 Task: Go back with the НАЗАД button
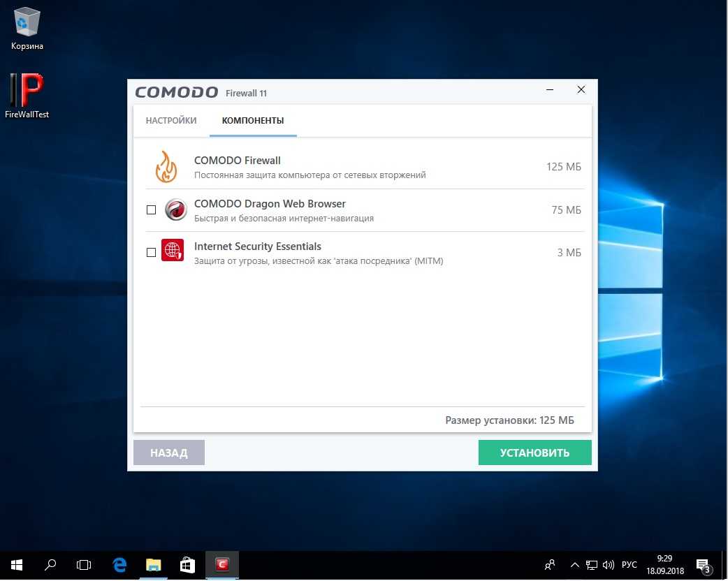(169, 453)
